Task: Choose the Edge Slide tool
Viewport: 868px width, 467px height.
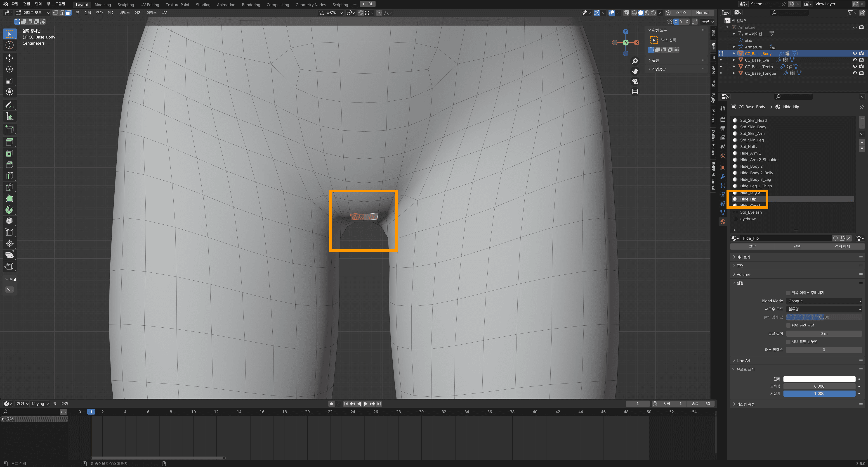Action: 9,232
